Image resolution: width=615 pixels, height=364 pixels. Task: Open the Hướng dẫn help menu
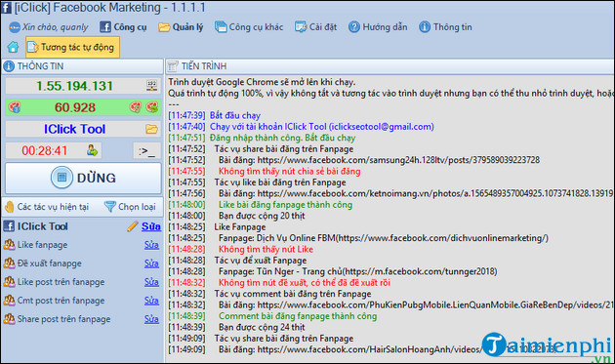tap(378, 27)
